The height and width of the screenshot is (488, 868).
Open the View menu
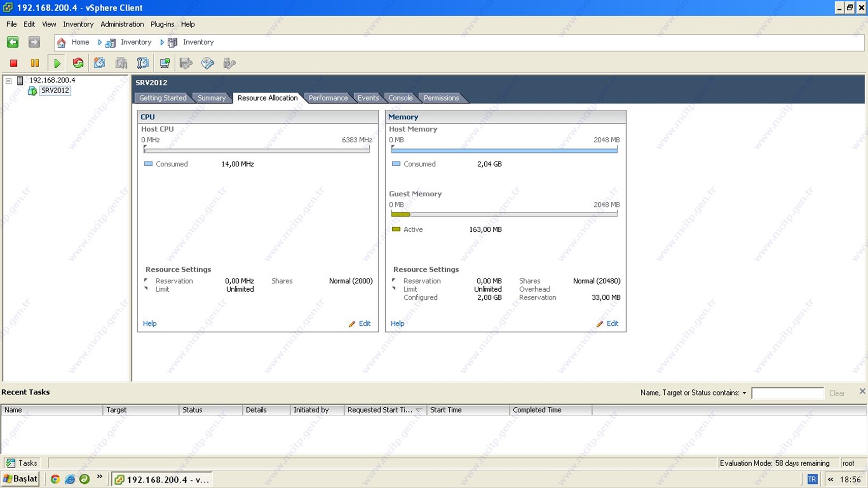(49, 24)
